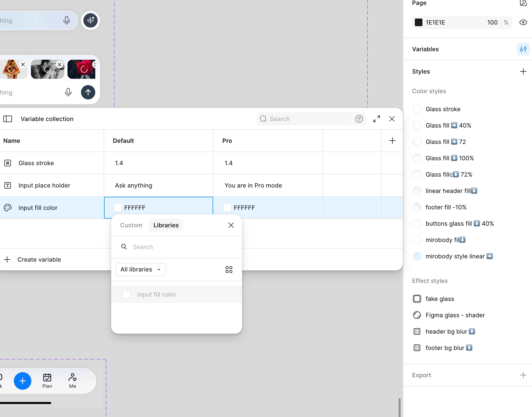Click the Pro mode column header
Screen dimensions: 532x417
227,141
